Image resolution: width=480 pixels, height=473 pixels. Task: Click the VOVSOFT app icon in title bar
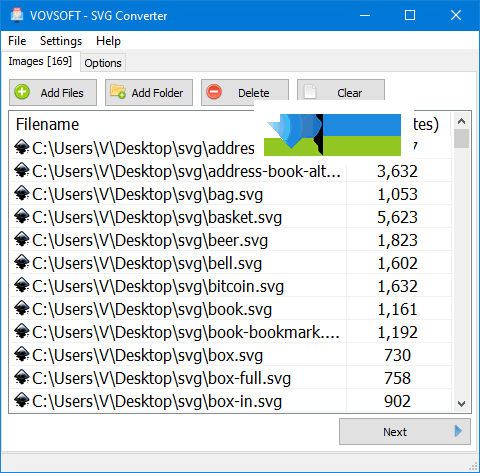click(17, 15)
